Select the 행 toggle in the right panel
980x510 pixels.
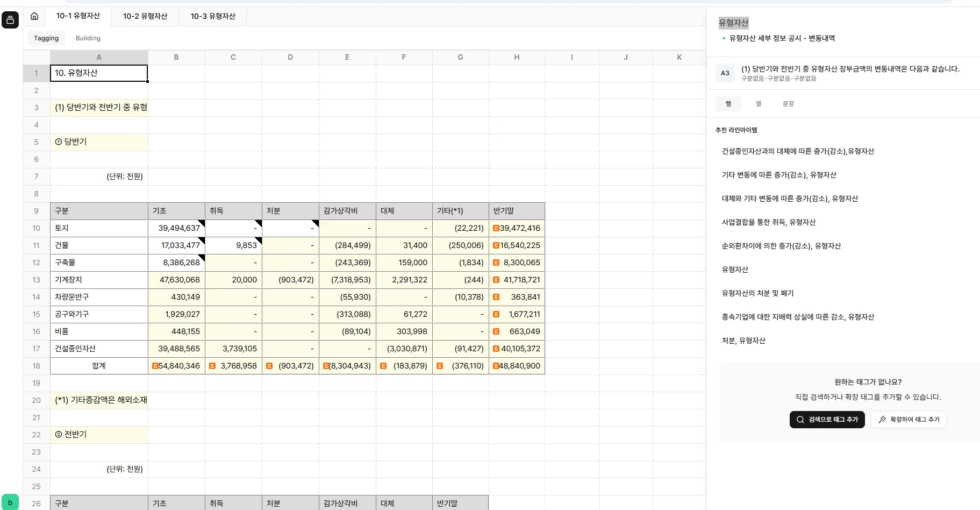click(728, 103)
